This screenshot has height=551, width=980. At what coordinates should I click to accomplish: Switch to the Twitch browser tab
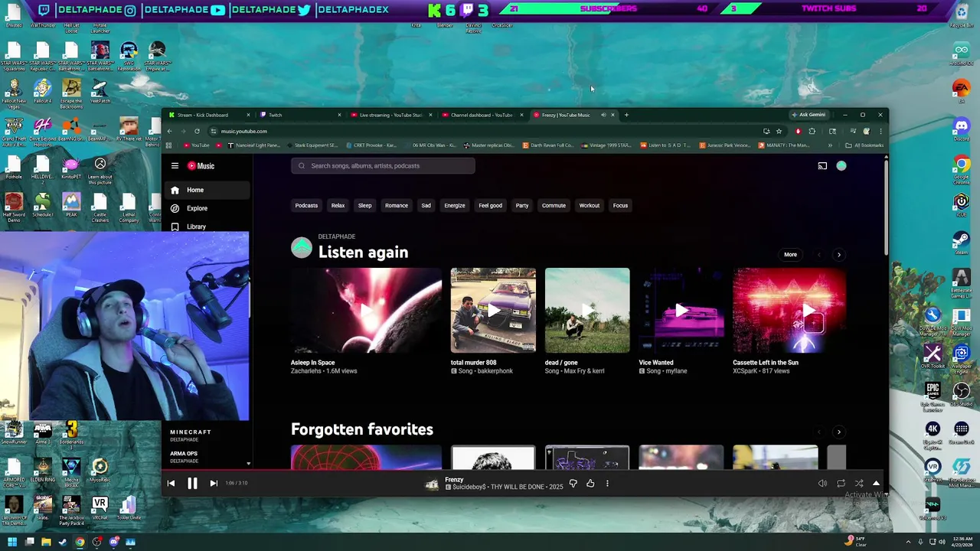tap(300, 115)
